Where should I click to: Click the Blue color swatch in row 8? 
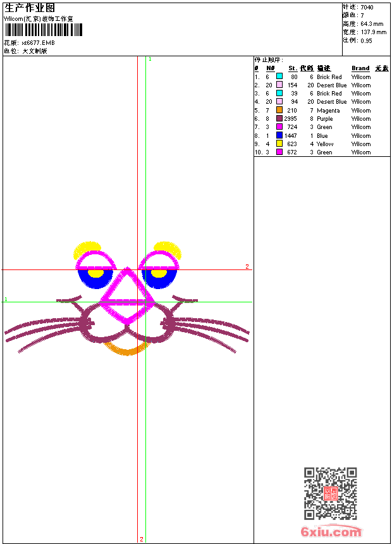(x=279, y=135)
